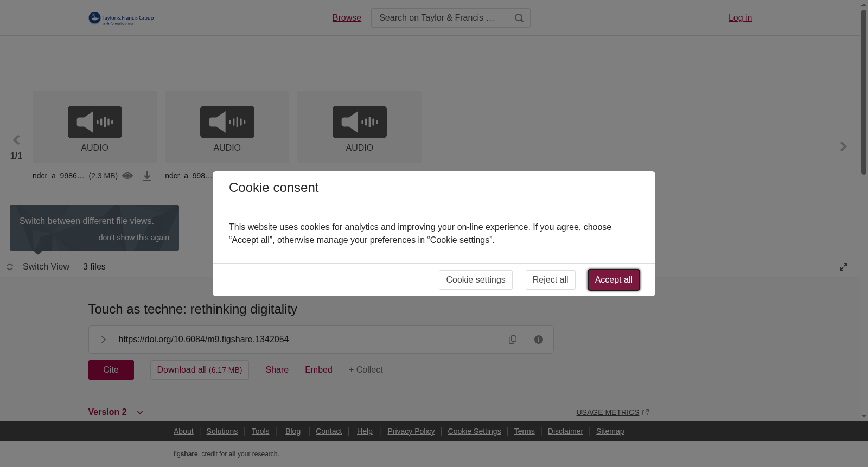Screen dimensions: 868x467
Task: Open About footer link
Action: tap(183, 431)
